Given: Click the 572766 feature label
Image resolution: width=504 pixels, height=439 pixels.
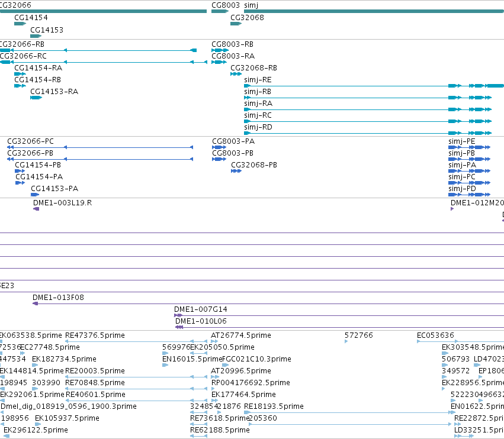Looking at the screenshot, I should coord(359,336).
